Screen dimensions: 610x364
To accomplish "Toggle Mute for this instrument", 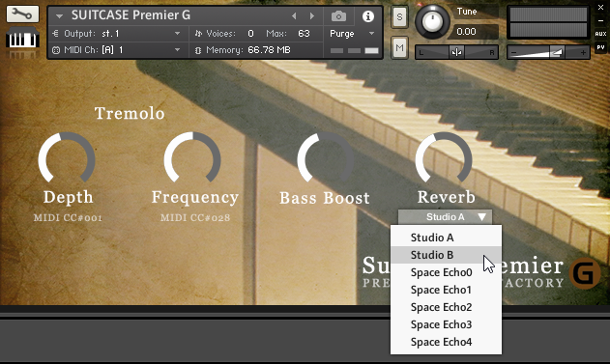I will click(399, 47).
